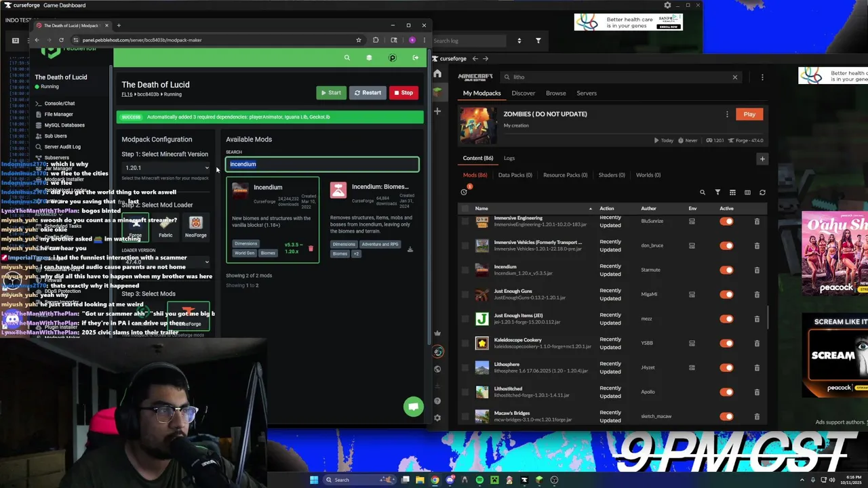868x488 pixels.
Task: Show Shaders (0) content
Action: [612, 176]
